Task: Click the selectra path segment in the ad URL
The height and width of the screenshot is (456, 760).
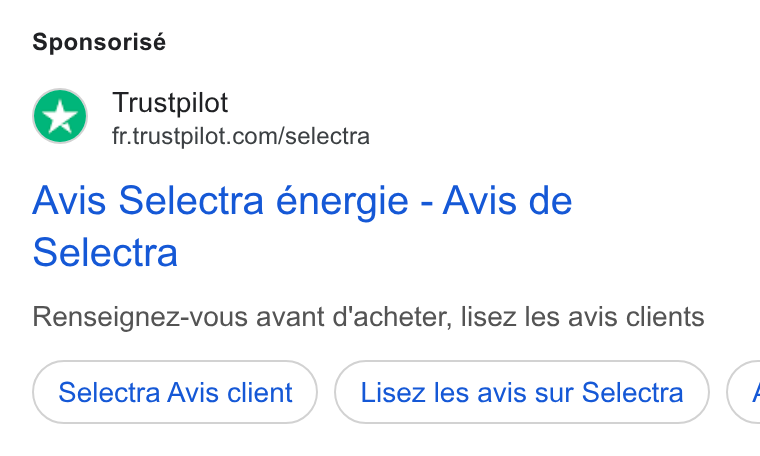Action: pyautogui.click(x=328, y=136)
